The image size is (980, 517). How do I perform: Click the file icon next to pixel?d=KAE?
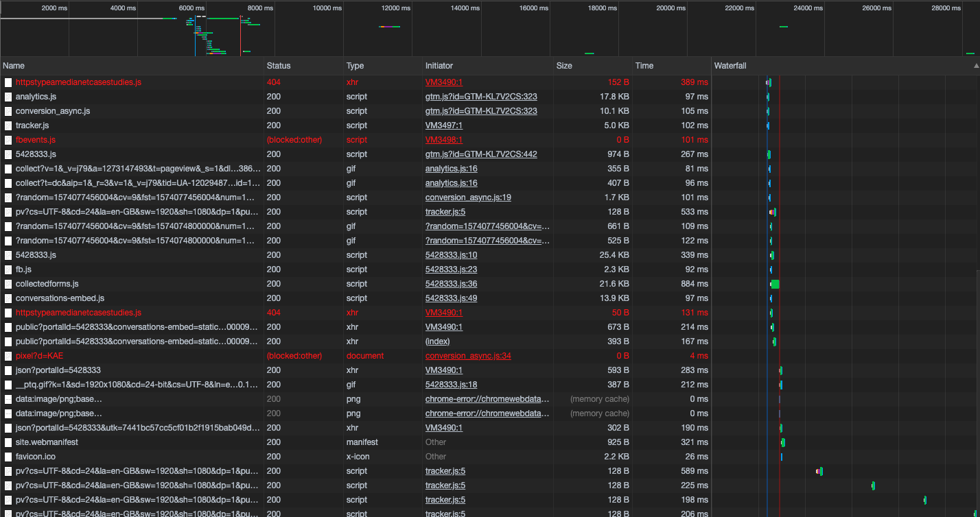(x=8, y=356)
